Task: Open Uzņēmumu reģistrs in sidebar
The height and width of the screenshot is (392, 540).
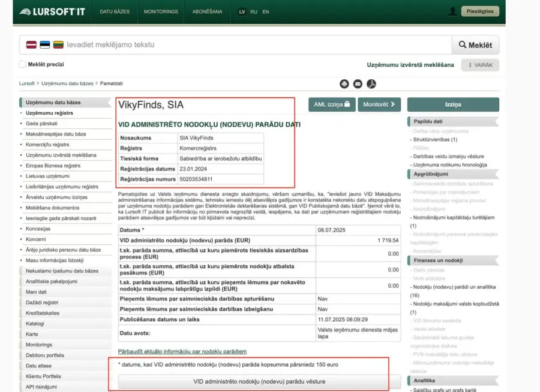Action: pyautogui.click(x=49, y=113)
